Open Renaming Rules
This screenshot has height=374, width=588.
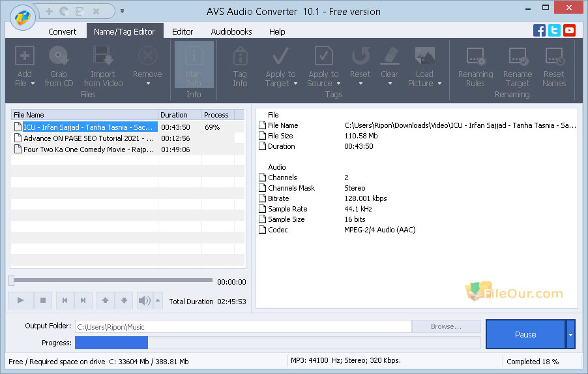click(x=475, y=67)
